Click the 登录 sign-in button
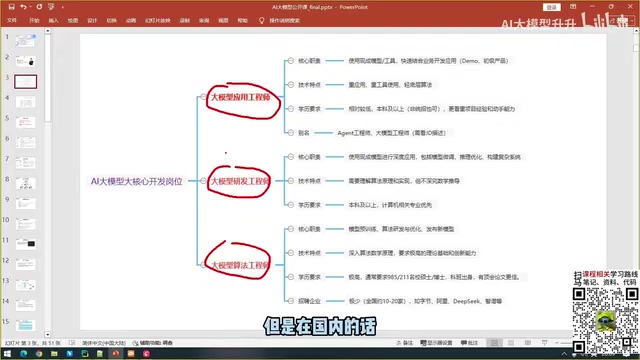 tap(551, 7)
